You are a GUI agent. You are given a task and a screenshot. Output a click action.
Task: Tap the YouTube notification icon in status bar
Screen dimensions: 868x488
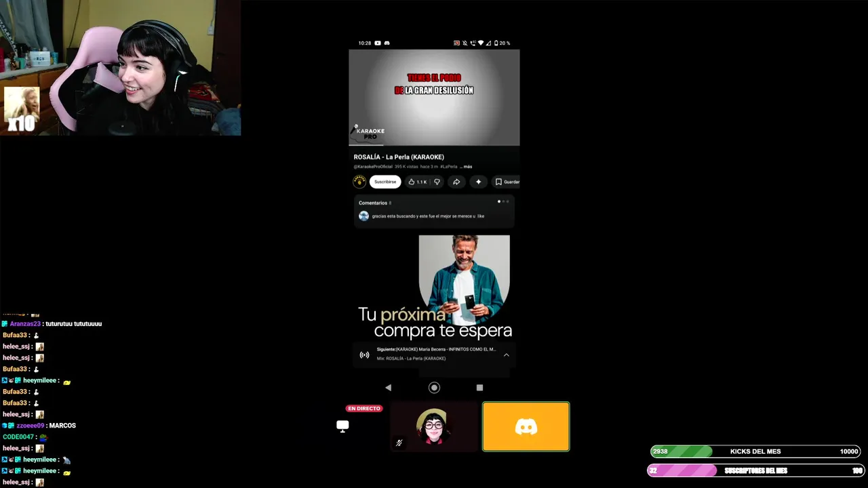378,43
